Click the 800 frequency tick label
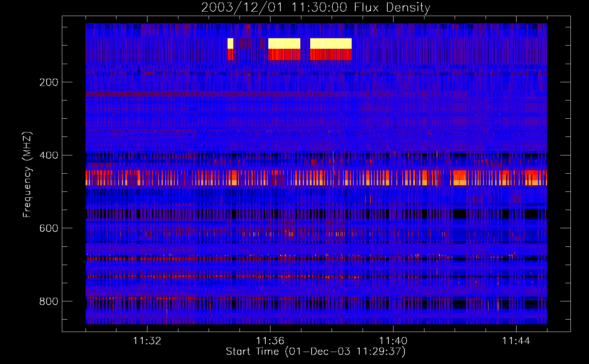The height and width of the screenshot is (364, 589). [x=49, y=301]
